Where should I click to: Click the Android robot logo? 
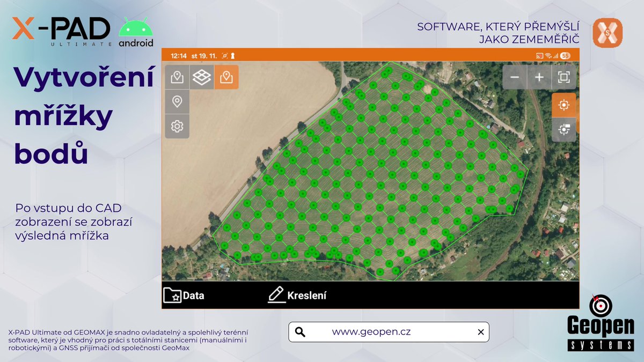[135, 32]
